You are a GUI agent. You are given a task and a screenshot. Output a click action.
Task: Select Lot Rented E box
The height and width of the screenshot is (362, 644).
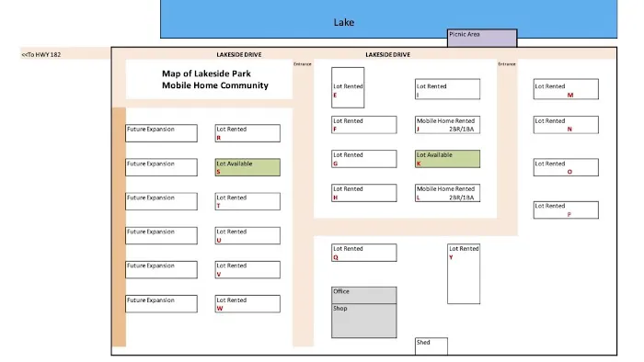coord(348,87)
